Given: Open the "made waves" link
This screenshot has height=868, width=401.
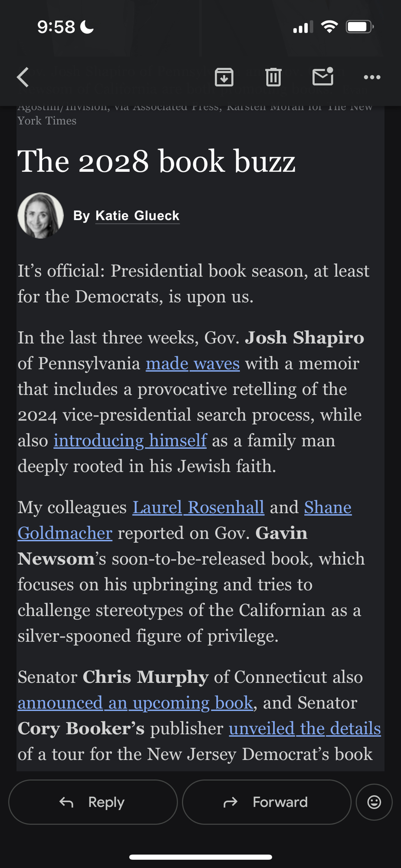Looking at the screenshot, I should pyautogui.click(x=193, y=364).
